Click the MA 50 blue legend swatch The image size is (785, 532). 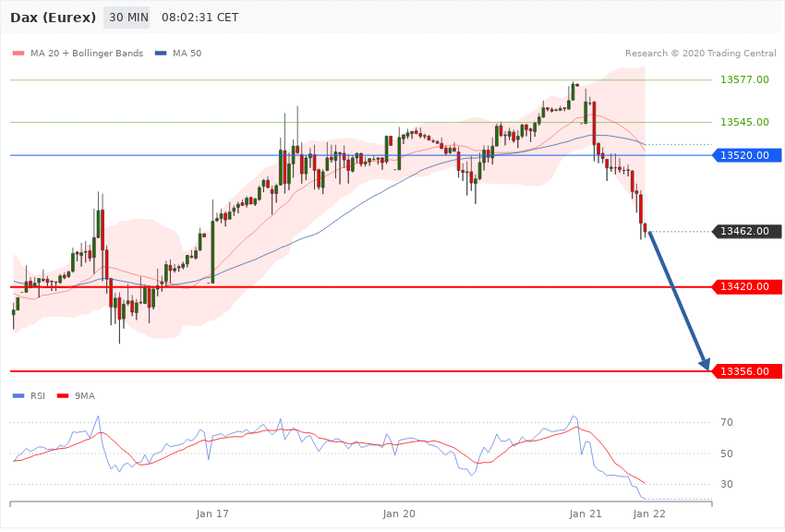[161, 53]
